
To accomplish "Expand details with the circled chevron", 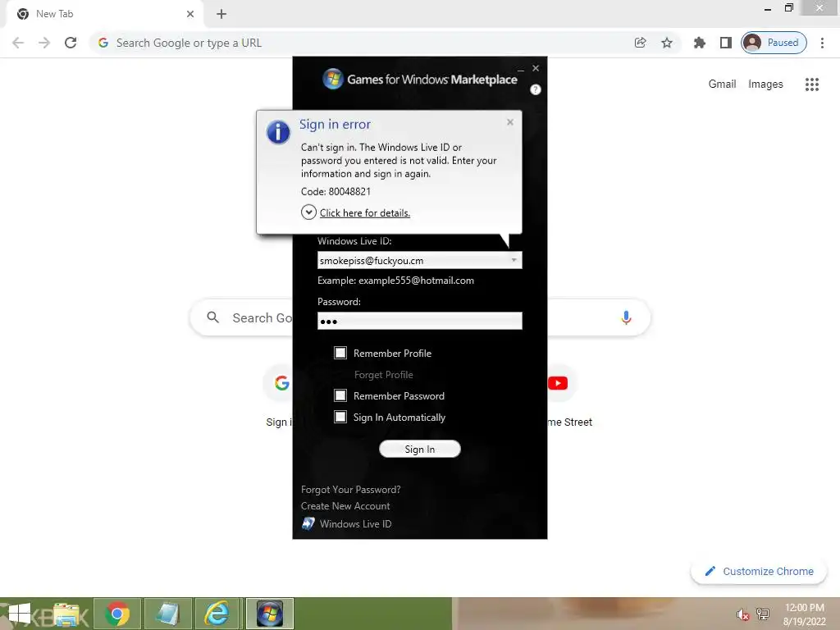I will coord(308,212).
